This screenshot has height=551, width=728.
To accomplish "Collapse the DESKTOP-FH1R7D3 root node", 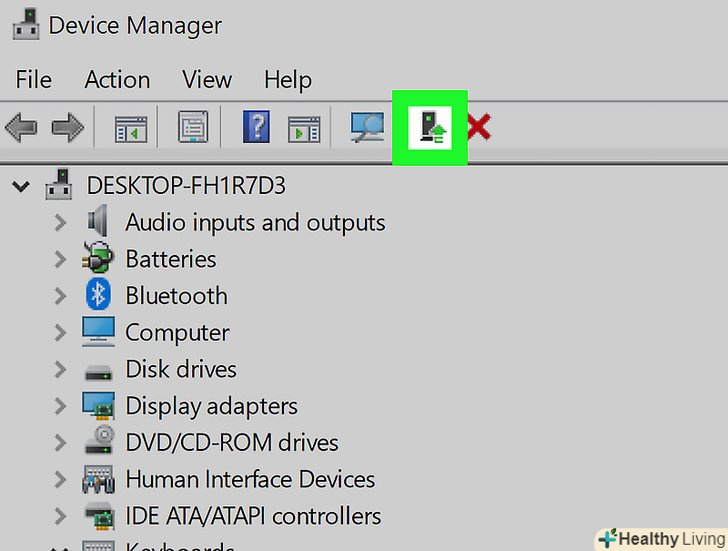I will [21, 187].
